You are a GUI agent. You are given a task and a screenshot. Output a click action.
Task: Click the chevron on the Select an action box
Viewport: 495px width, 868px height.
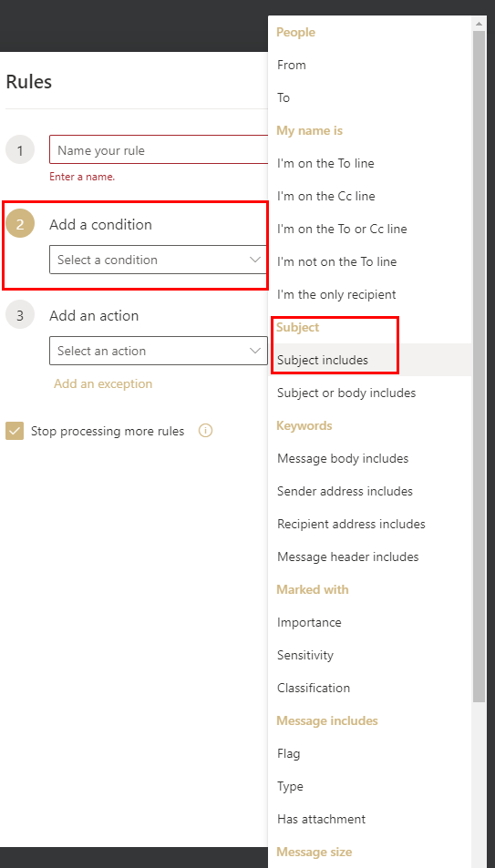coord(255,351)
